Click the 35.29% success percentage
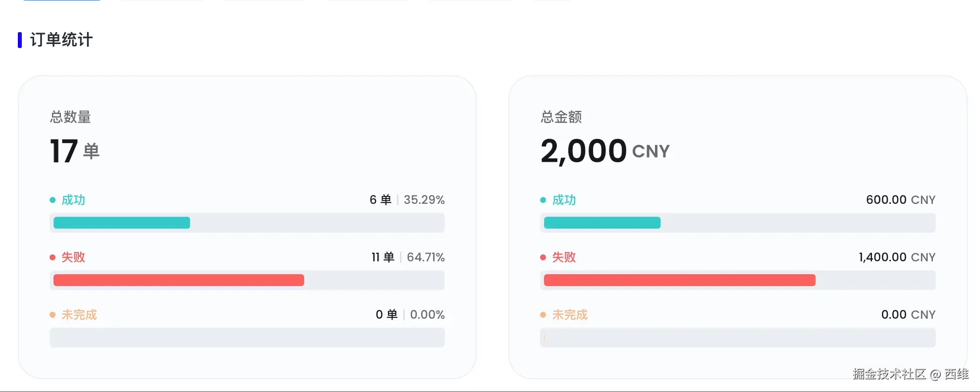Viewport: 980px width, 392px height. pos(424,200)
